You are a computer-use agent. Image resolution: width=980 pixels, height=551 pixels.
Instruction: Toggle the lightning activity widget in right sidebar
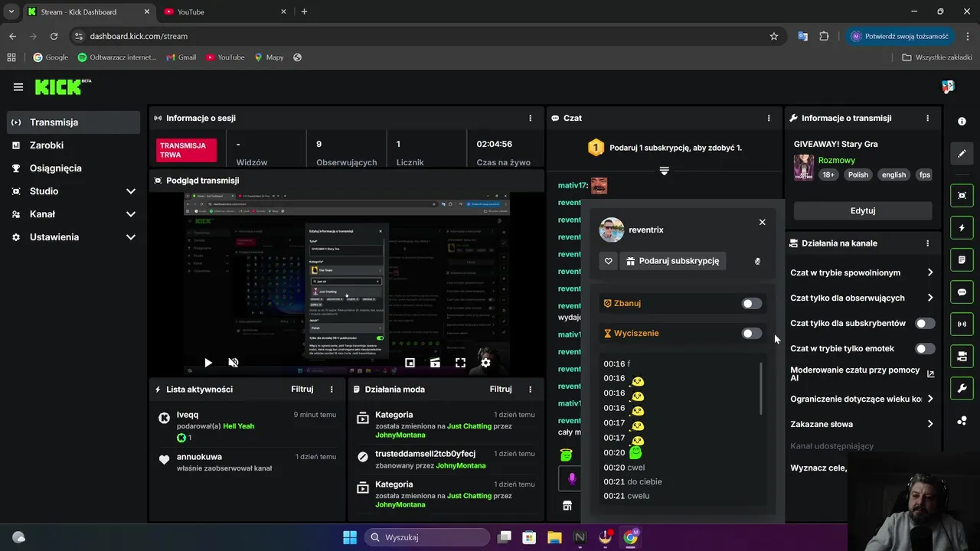pos(962,228)
